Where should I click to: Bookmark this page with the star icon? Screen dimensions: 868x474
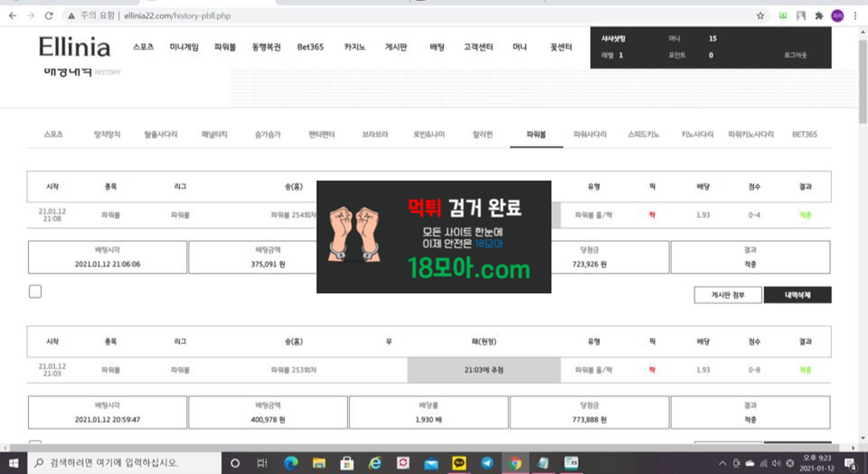760,16
